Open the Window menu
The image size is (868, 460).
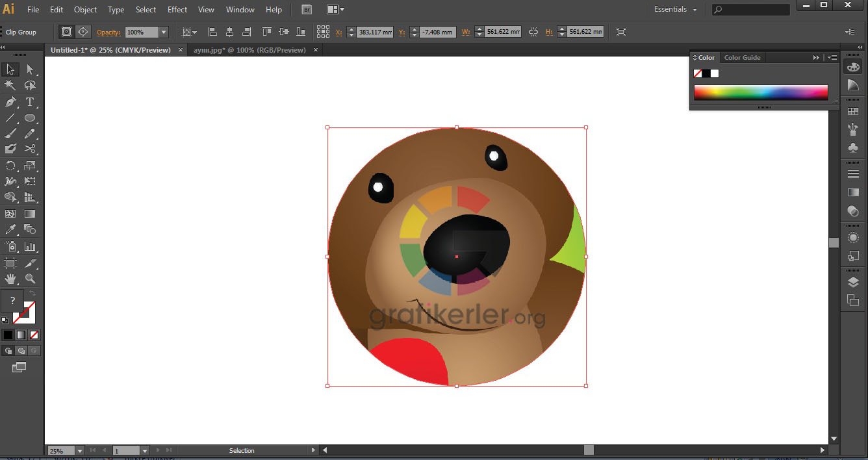click(240, 10)
